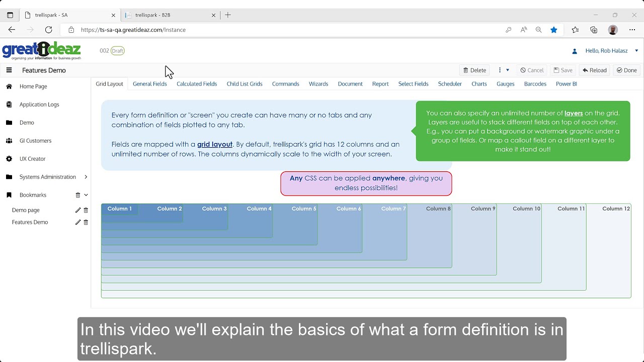Open the layers link in green callout
644x362 pixels.
[574, 113]
